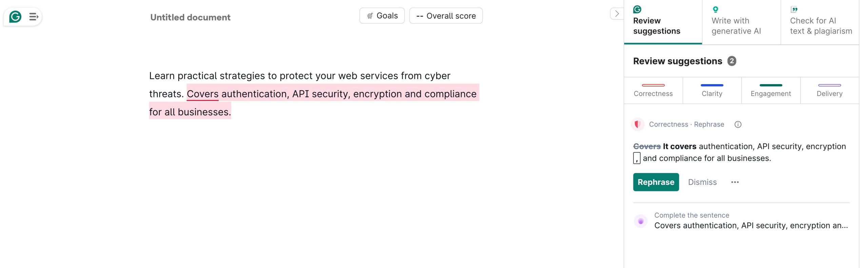This screenshot has height=268, width=868.
Task: Click the Goals target icon
Action: tap(370, 16)
